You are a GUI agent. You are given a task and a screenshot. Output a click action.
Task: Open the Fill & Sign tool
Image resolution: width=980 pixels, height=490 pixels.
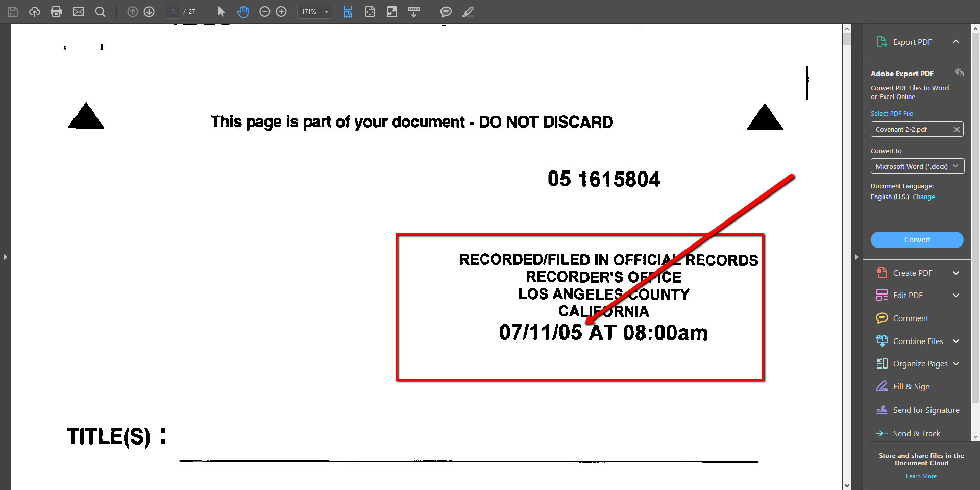point(911,387)
